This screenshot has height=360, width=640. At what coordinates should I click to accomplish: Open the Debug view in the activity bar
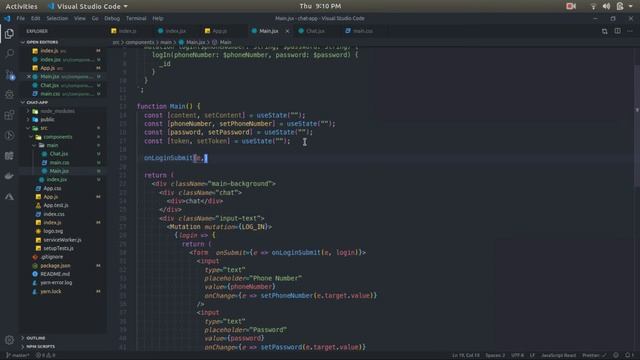[9, 95]
